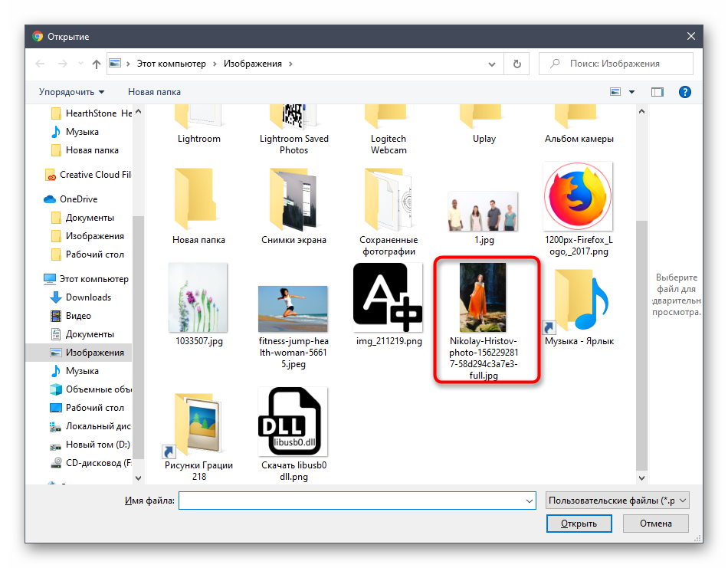This screenshot has height=568, width=728.
Task: Select the Firefox logo png file
Action: [577, 196]
